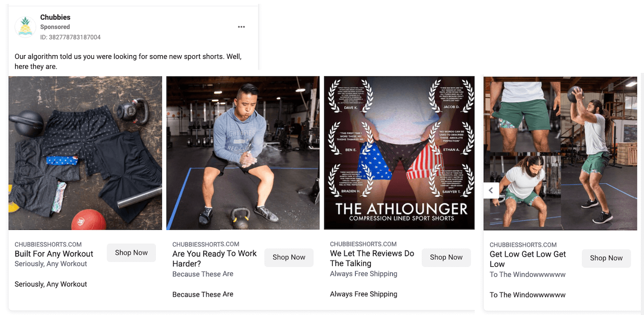The image size is (644, 315).
Task: Shop Now for Get Low Get Low
Action: tap(606, 258)
